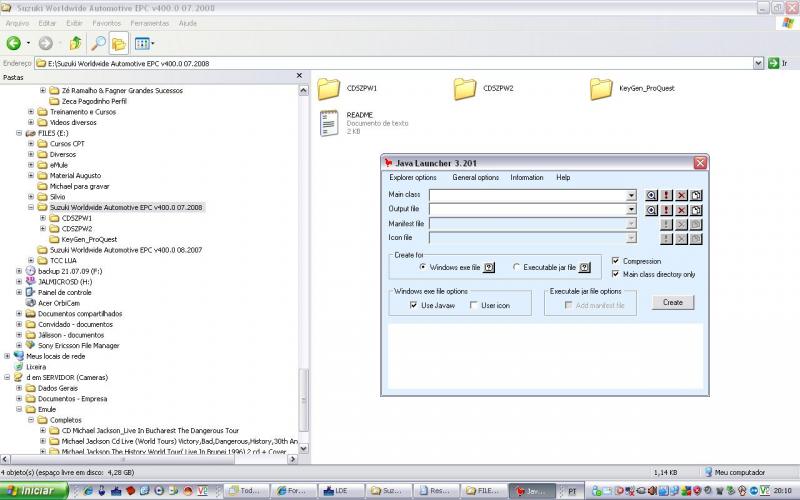Uncheck the Use Javaw checkbox
The height and width of the screenshot is (500, 800).
click(413, 305)
